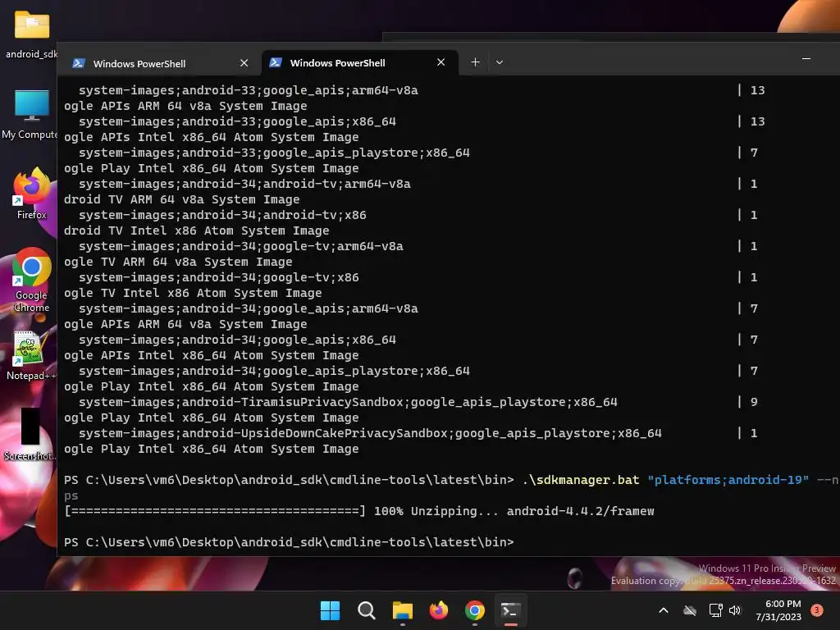Open Notepad++ desktop shortcut

pyautogui.click(x=30, y=356)
